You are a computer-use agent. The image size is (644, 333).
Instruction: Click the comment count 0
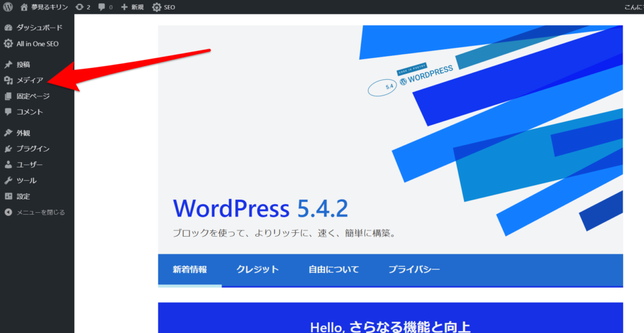click(111, 8)
